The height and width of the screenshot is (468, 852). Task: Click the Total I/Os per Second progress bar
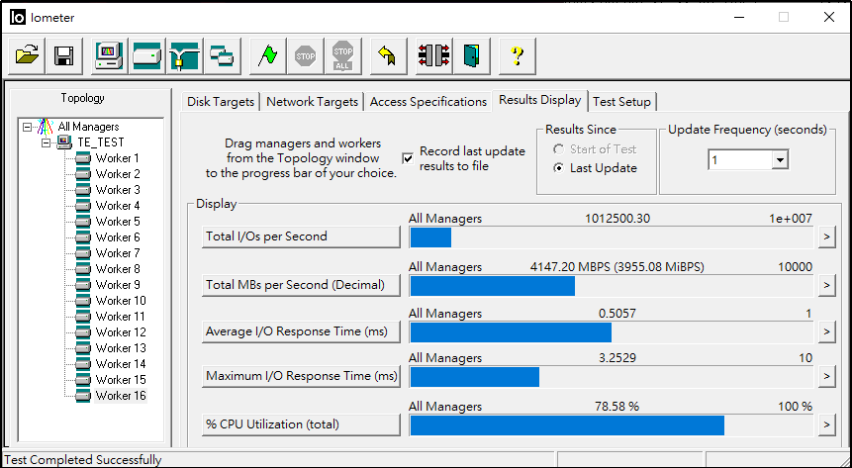pyautogui.click(x=611, y=238)
